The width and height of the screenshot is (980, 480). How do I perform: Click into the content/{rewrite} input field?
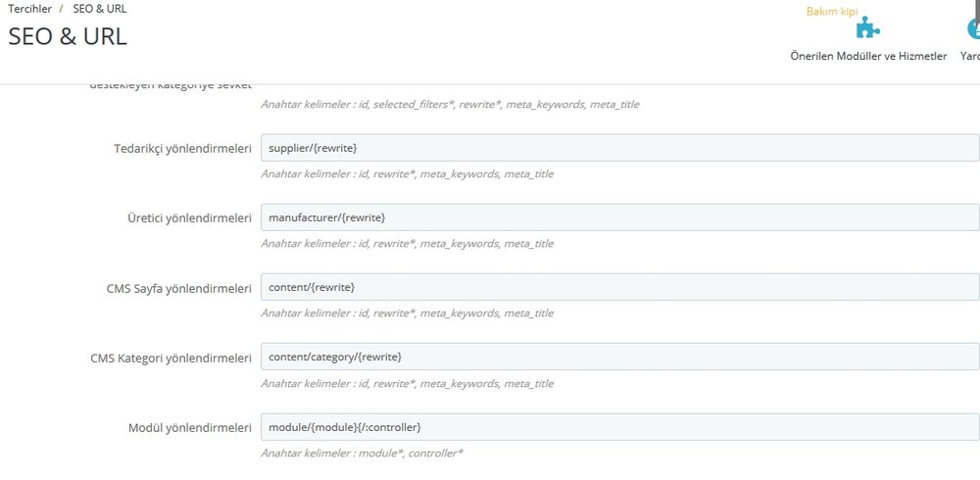click(619, 287)
